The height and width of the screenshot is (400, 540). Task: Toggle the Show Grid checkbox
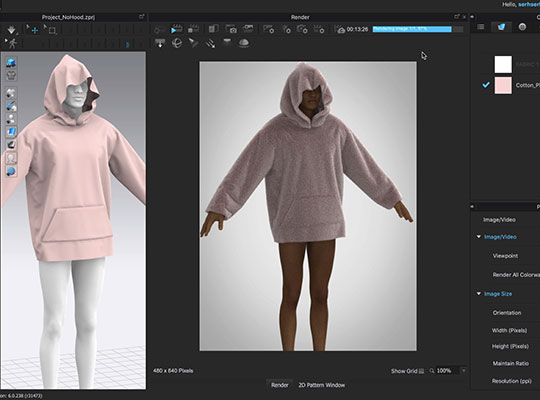pos(421,371)
